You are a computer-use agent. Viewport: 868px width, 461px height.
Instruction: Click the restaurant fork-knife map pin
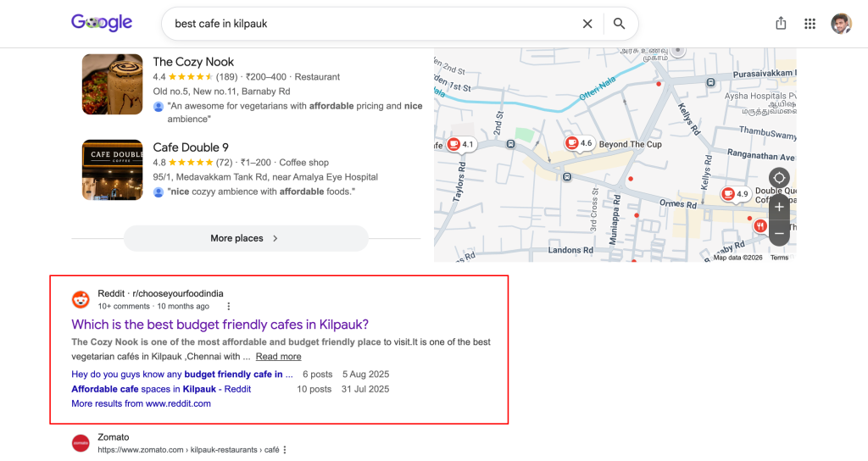[x=760, y=225]
